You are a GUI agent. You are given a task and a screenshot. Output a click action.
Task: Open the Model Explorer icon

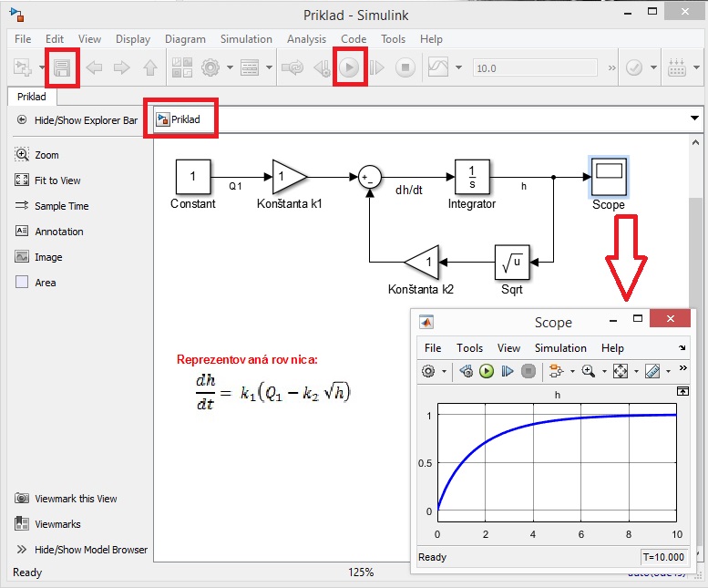250,67
